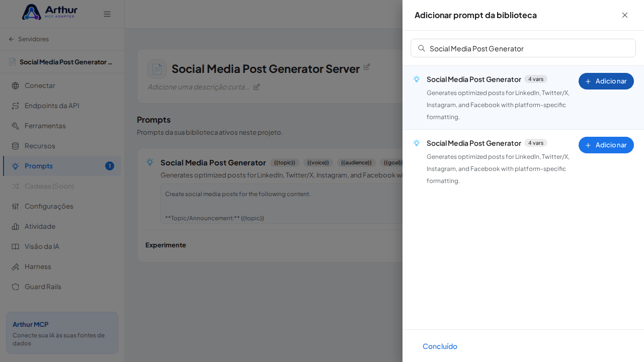Open the Recursos section
This screenshot has height=362, width=644.
coord(62,146)
